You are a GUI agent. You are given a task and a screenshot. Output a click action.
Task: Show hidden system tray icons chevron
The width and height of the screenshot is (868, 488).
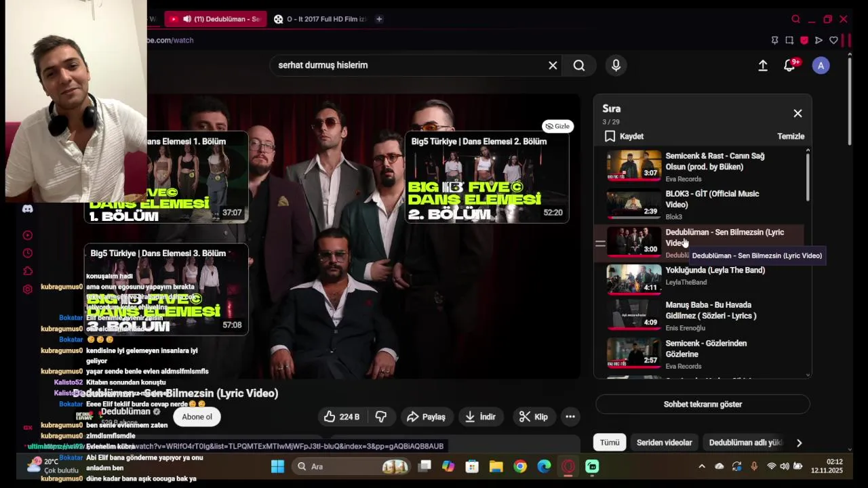701,466
